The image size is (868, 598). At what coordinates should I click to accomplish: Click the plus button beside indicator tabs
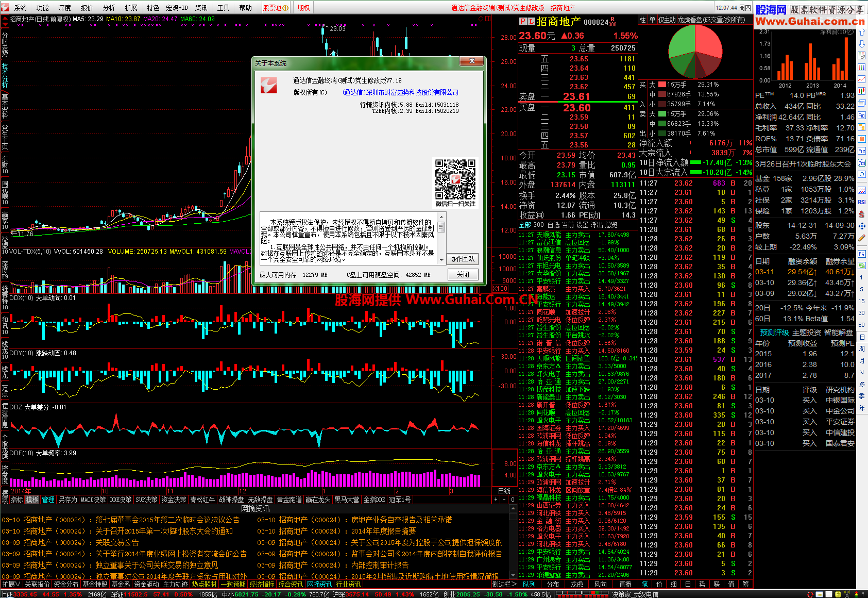coord(496,500)
